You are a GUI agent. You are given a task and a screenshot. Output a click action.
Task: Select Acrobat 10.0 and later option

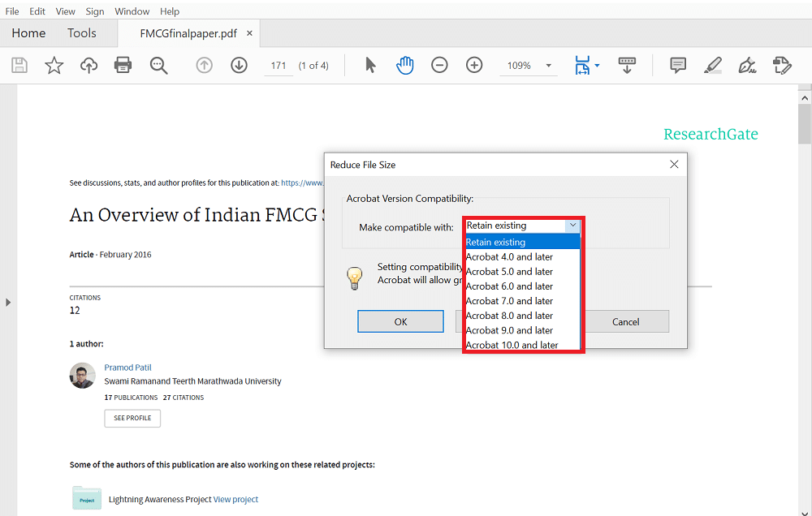coord(512,345)
